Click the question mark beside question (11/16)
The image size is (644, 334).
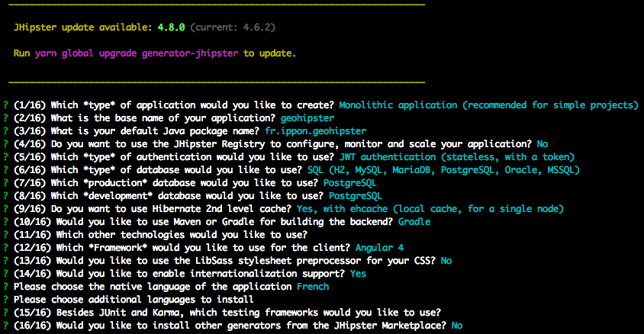point(5,234)
